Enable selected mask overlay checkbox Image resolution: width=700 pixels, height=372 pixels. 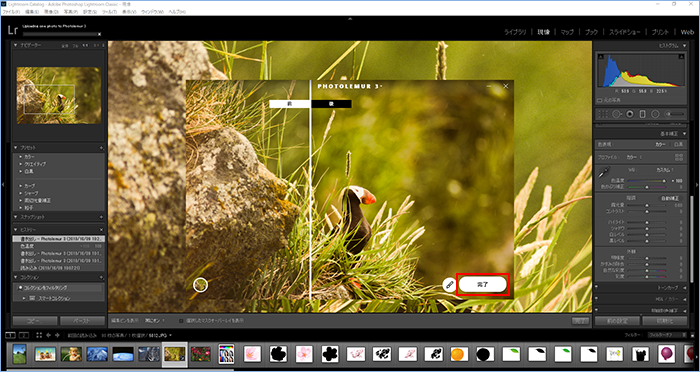pyautogui.click(x=181, y=320)
